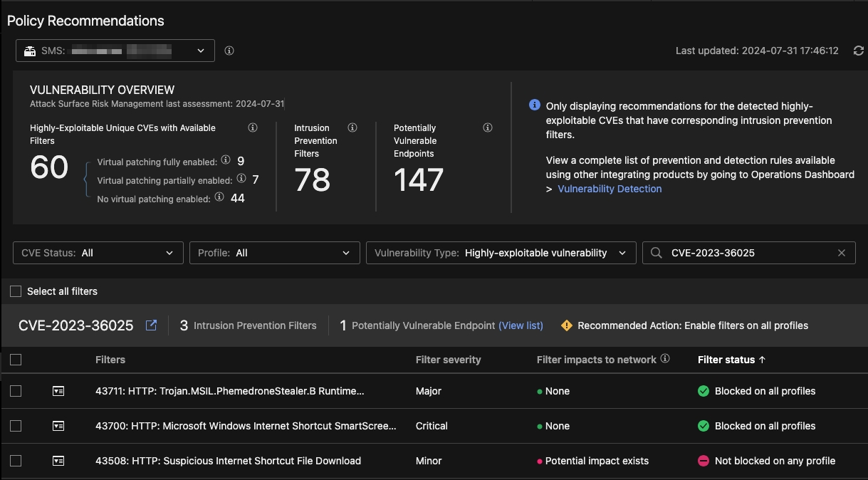
Task: Click the info icon next to SMS dropdown
Action: coord(229,51)
